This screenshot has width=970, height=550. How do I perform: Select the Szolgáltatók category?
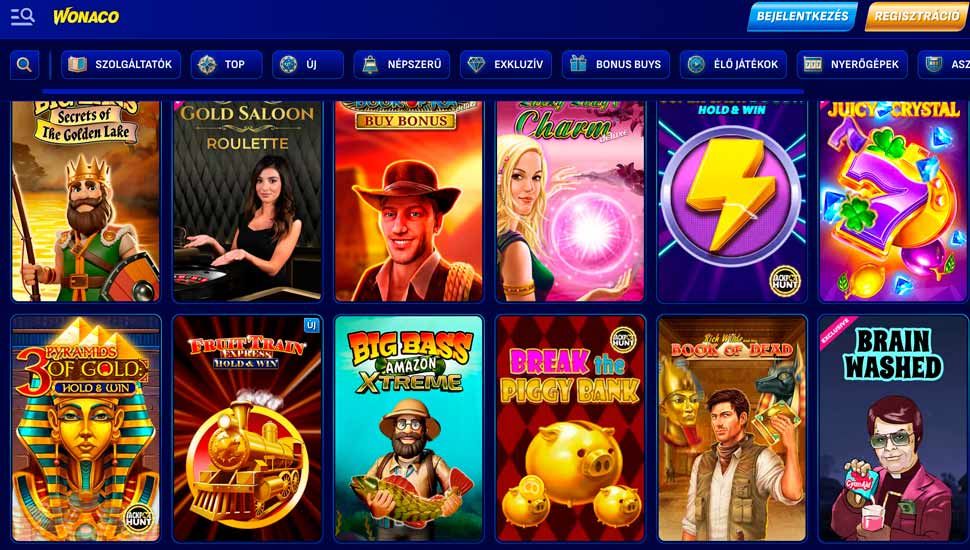pos(121,64)
